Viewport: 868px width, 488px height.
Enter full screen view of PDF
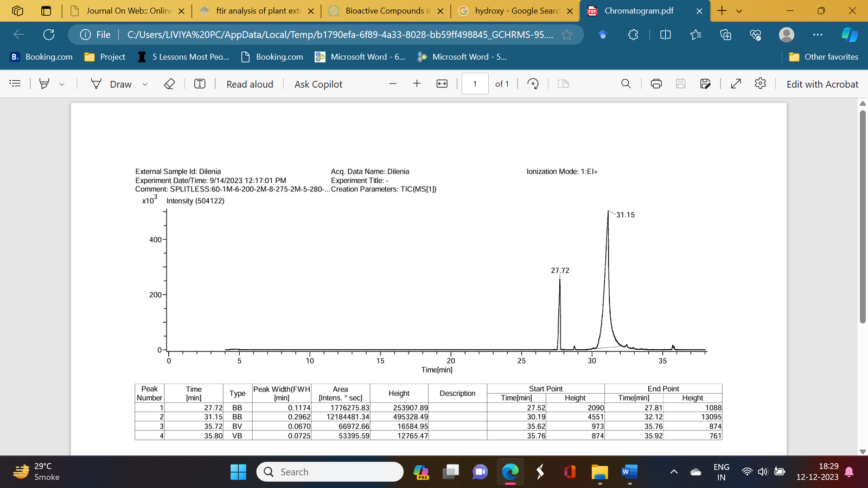pyautogui.click(x=736, y=84)
